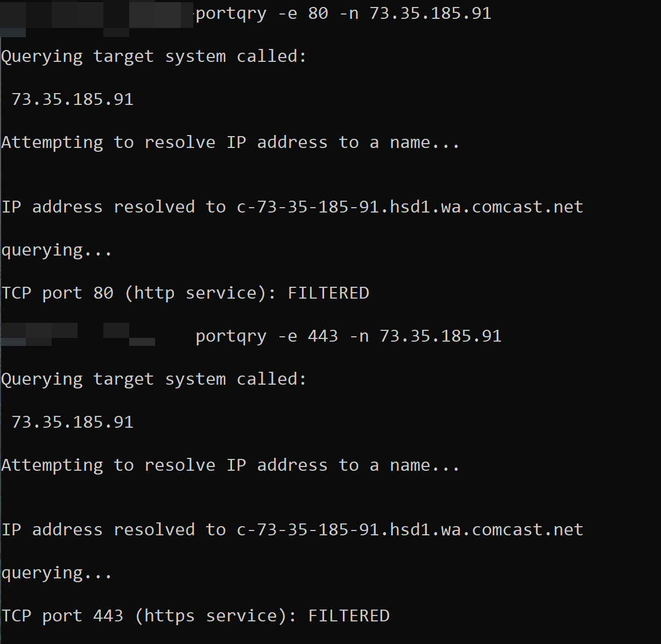Click second 'Attempting to resolve IP address' line
The width and height of the screenshot is (661, 644).
click(x=230, y=465)
